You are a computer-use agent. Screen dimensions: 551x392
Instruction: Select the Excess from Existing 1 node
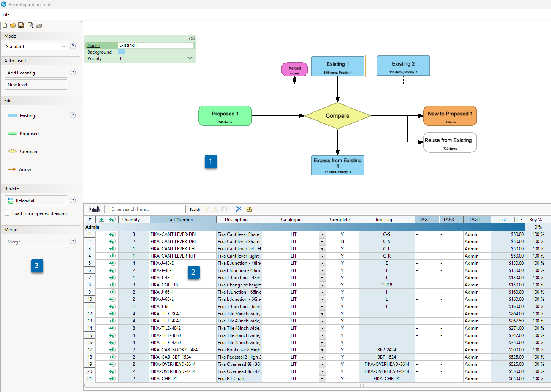point(337,165)
